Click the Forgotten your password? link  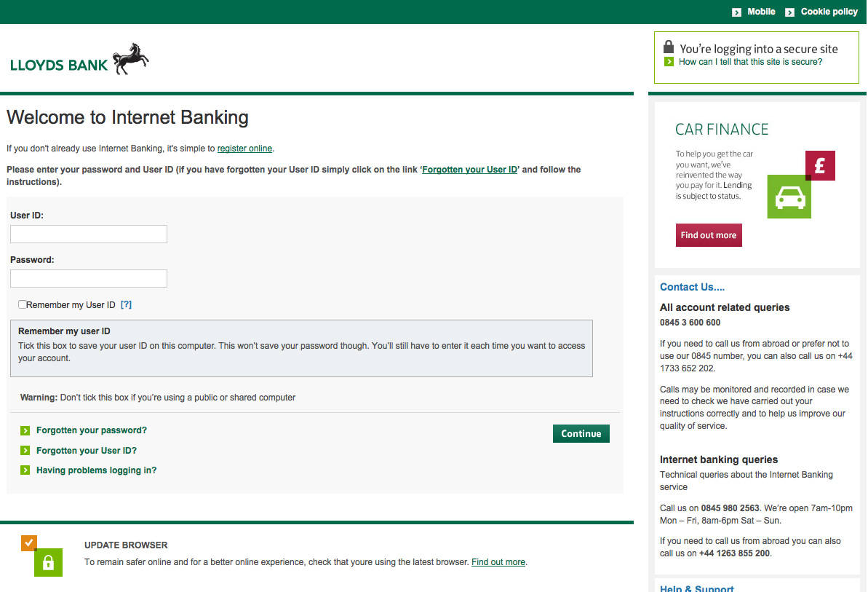92,430
